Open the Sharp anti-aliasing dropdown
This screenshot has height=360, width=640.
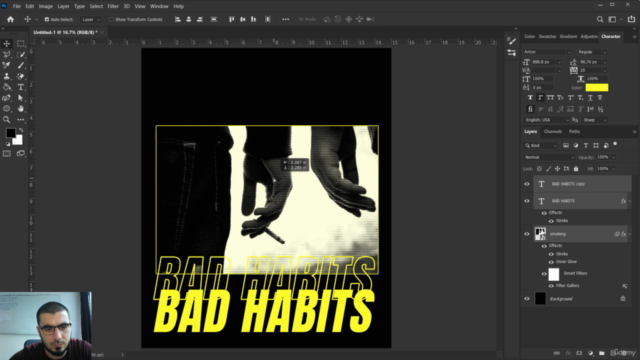(x=595, y=120)
